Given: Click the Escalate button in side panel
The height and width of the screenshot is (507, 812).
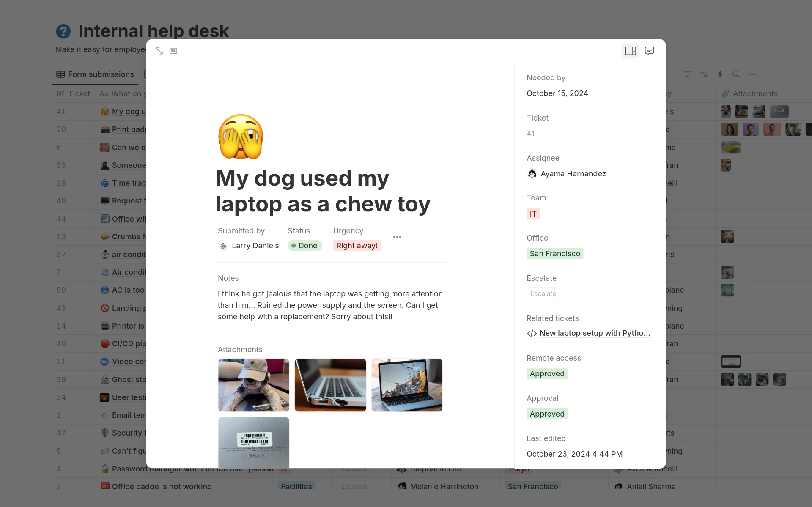Looking at the screenshot, I should [x=543, y=294].
